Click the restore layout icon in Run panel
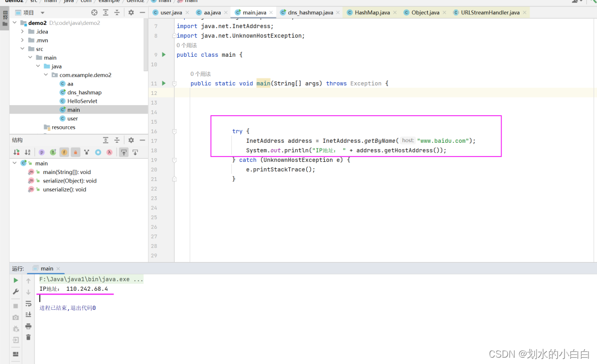The width and height of the screenshot is (597, 364). [15, 354]
